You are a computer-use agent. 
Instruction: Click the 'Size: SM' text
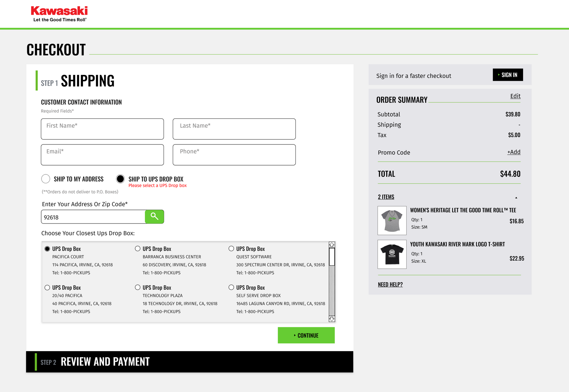point(419,227)
